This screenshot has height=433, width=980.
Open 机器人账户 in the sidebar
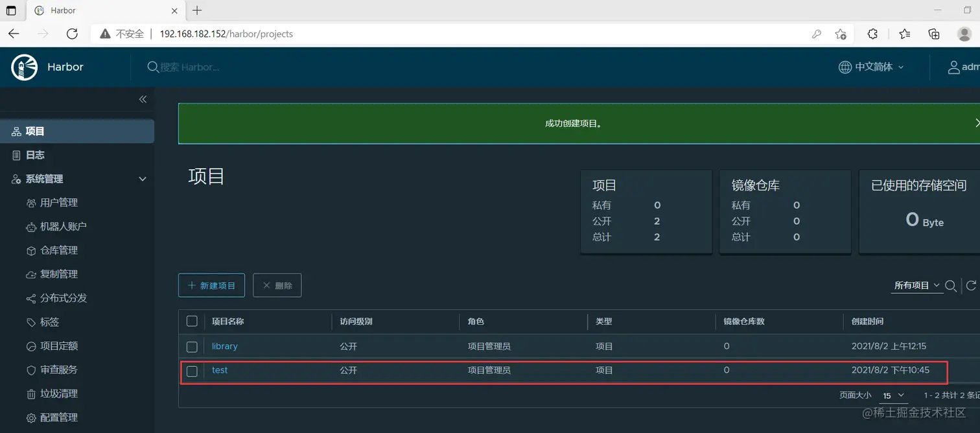63,226
